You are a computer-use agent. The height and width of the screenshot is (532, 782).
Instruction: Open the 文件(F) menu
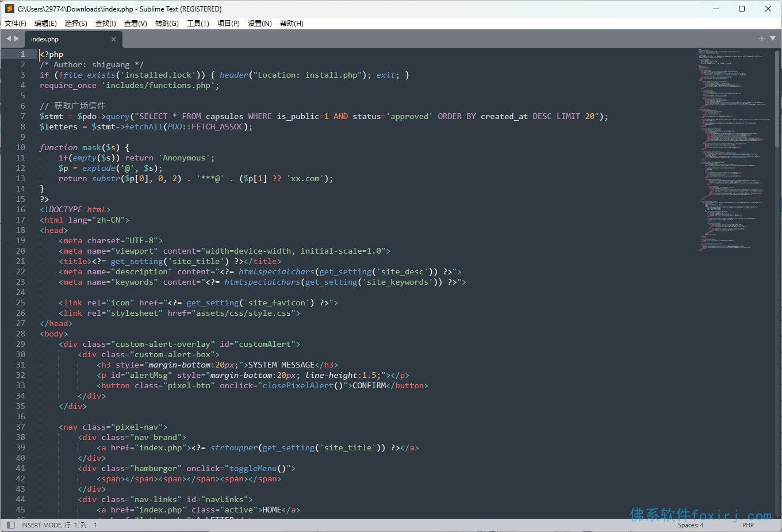pos(16,24)
